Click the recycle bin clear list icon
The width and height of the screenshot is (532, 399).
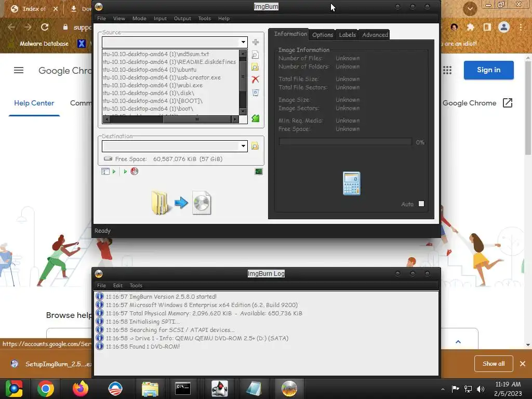pos(256,92)
